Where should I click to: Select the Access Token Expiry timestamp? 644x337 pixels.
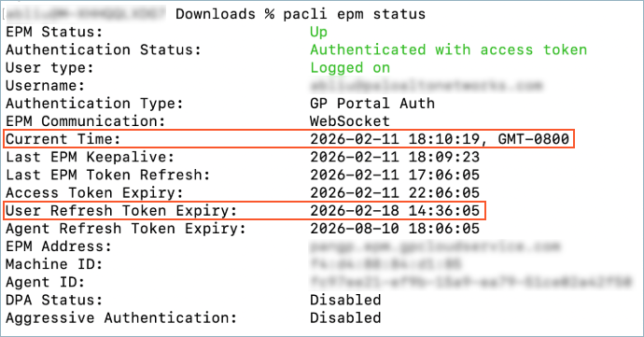click(395, 192)
